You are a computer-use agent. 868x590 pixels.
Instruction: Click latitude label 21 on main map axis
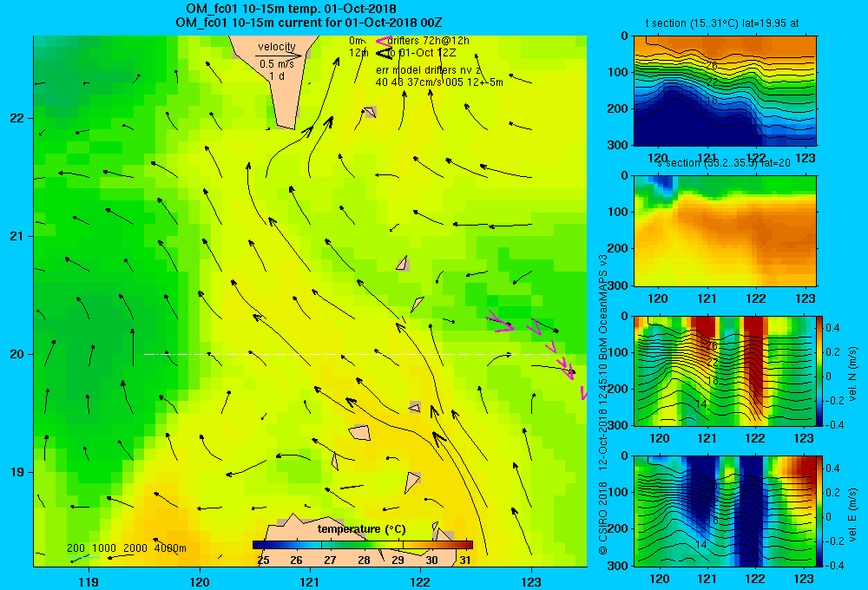16,236
